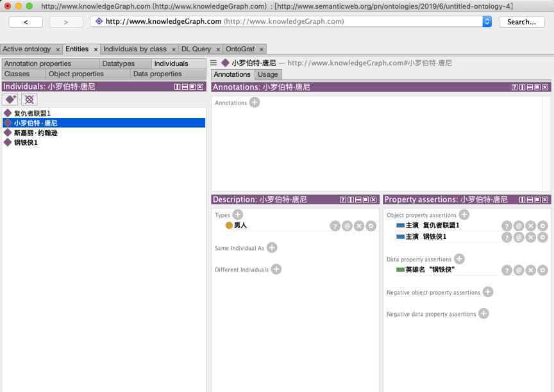Select the Annotations tab
The width and height of the screenshot is (554, 392).
tap(232, 74)
